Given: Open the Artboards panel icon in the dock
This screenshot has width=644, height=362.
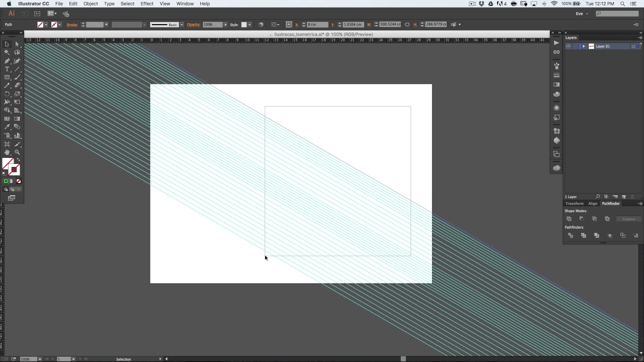Looking at the screenshot, I should [556, 154].
